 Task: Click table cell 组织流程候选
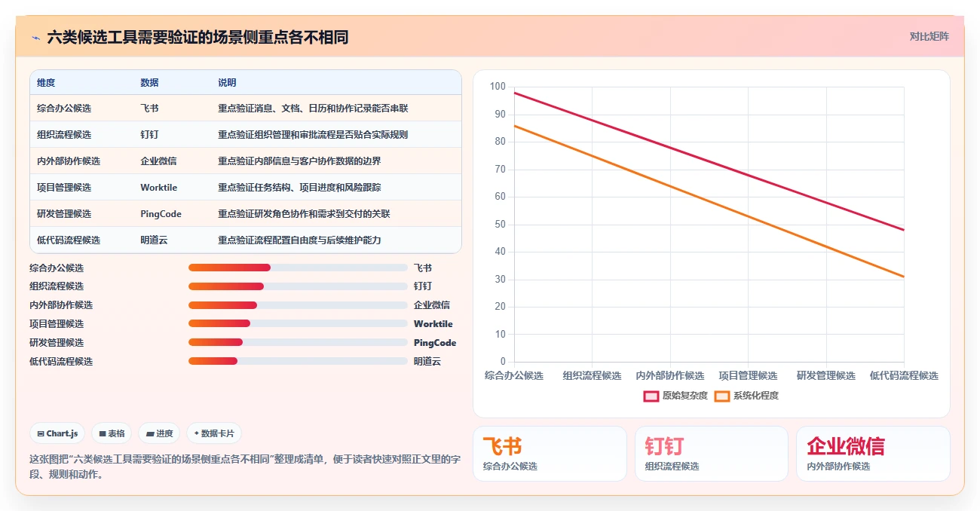(64, 135)
